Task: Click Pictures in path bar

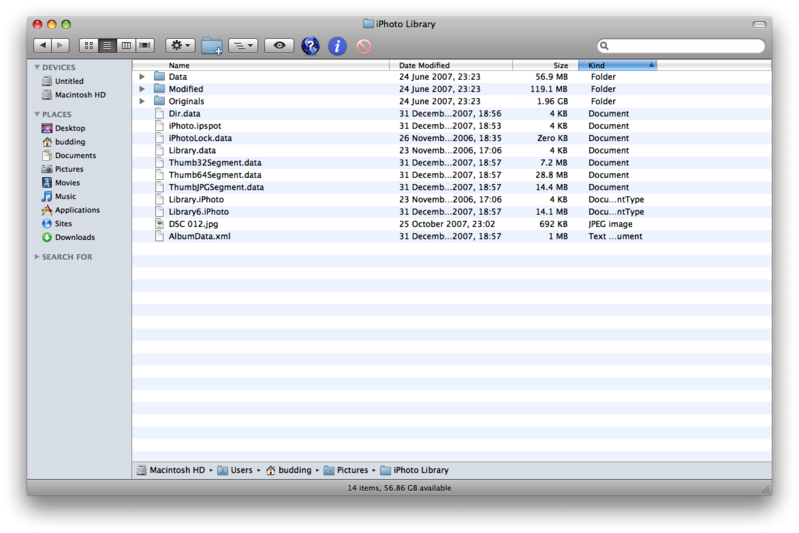Action: click(346, 470)
